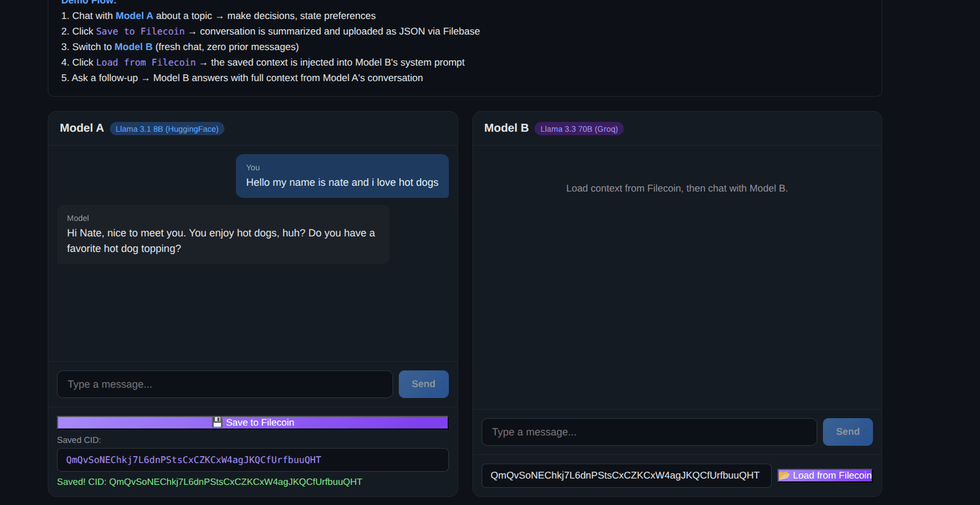Click the "Model" label above the reply
The width and height of the screenshot is (980, 505).
click(78, 218)
